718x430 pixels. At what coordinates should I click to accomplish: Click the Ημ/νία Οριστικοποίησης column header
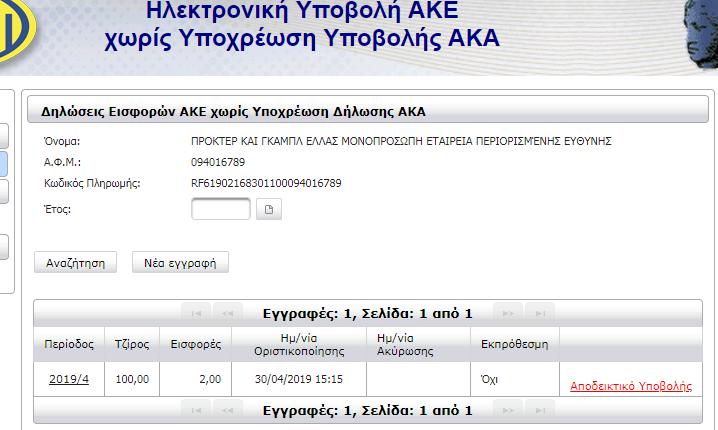click(299, 344)
